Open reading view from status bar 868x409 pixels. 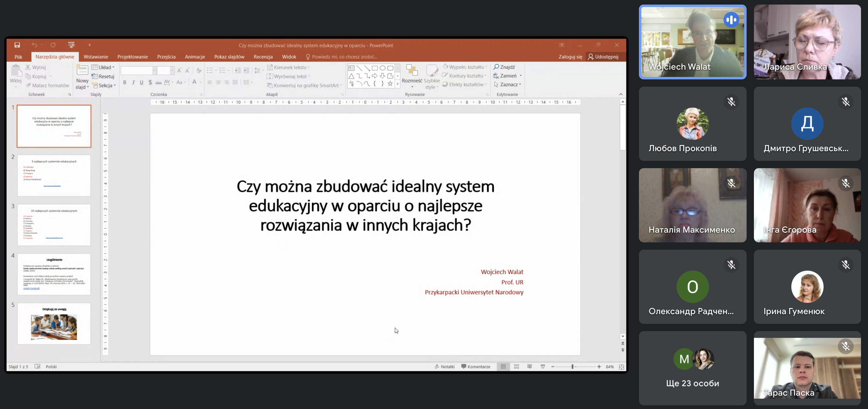[529, 366]
